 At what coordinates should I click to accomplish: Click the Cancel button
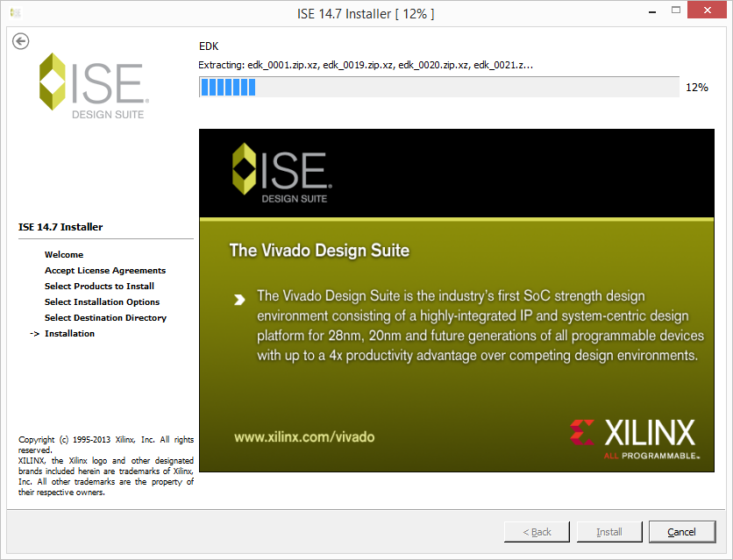pos(681,532)
